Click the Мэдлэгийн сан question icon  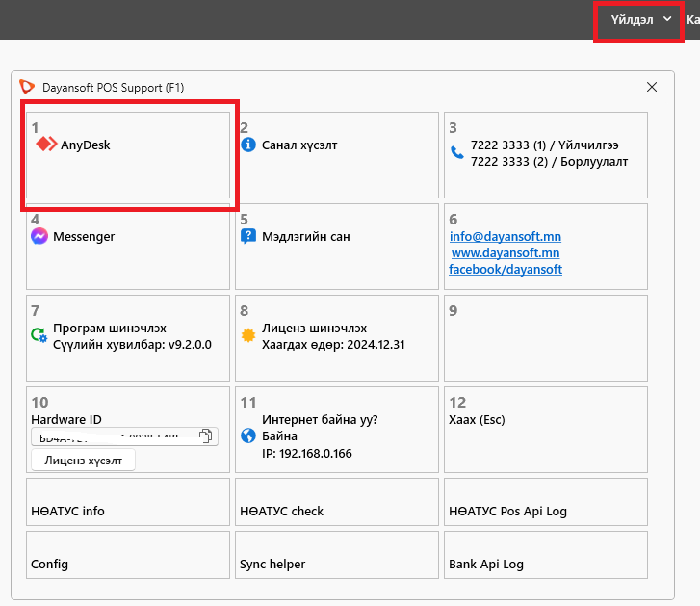(248, 236)
